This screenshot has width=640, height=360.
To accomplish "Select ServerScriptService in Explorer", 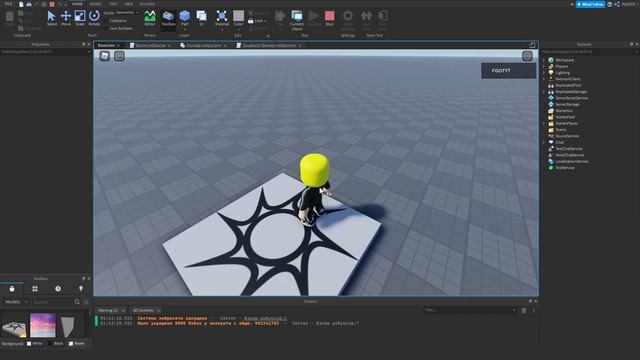I will point(571,98).
